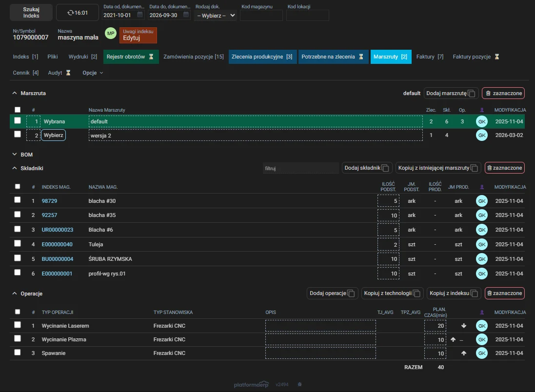Open the Faktury tab
The image size is (535, 392).
click(430, 57)
